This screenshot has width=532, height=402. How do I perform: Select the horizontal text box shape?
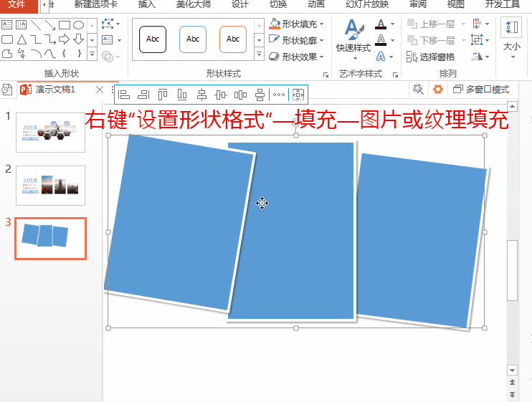pos(6,25)
